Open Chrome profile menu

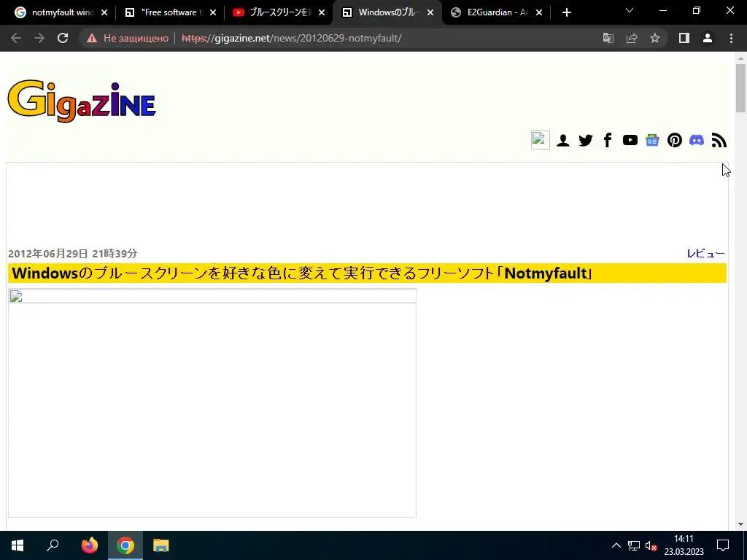pyautogui.click(x=708, y=38)
